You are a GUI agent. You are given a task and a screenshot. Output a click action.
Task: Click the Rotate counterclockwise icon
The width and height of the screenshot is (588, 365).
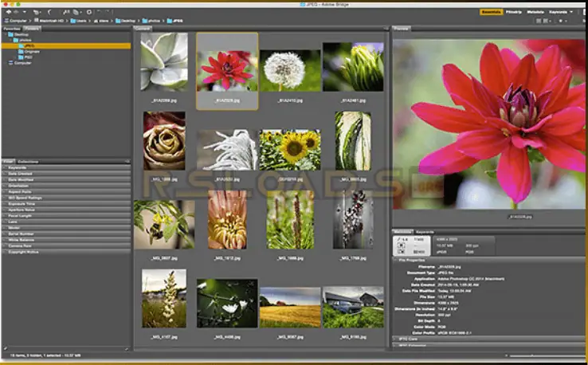click(100, 12)
